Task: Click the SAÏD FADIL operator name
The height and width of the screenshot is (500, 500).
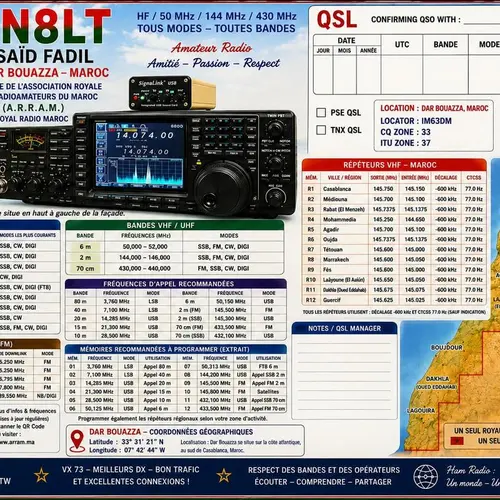Action: click(x=47, y=57)
